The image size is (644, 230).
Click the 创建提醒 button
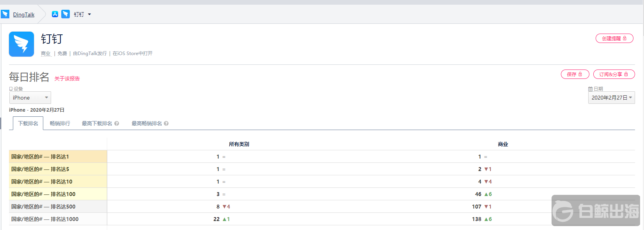coord(614,38)
